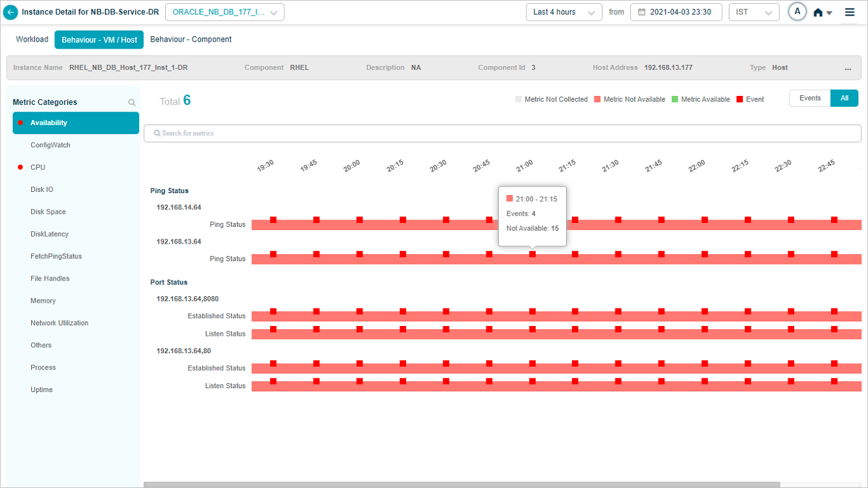
Task: Open the hamburger menu icon
Action: click(x=850, y=12)
